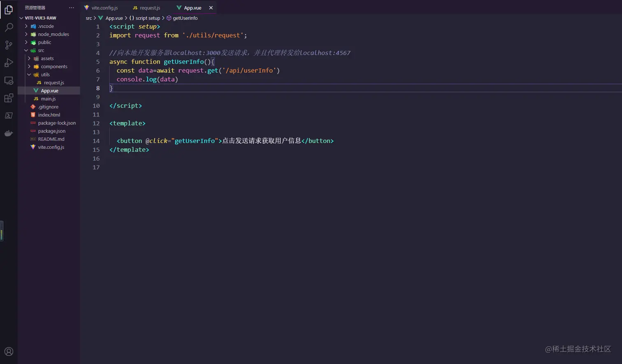Screen dimensions: 622x364
Task: Open the Source Control view
Action: click(9, 45)
